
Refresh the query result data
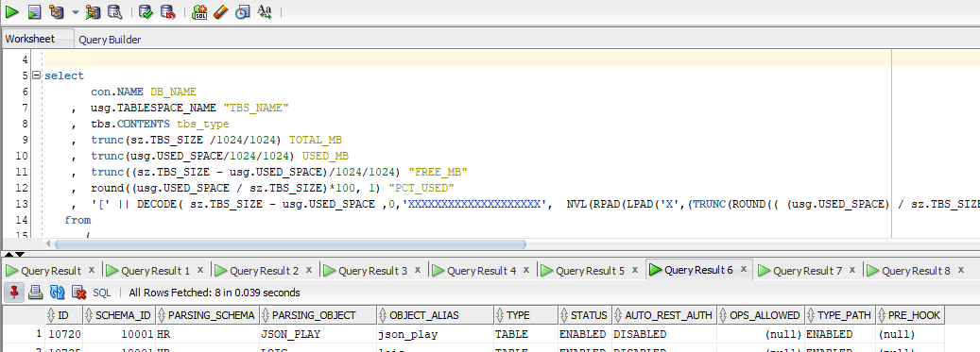tap(57, 293)
